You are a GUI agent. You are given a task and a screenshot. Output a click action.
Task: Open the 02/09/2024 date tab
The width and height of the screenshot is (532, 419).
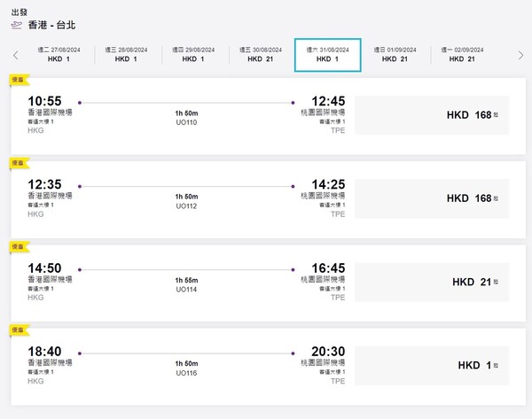click(462, 54)
